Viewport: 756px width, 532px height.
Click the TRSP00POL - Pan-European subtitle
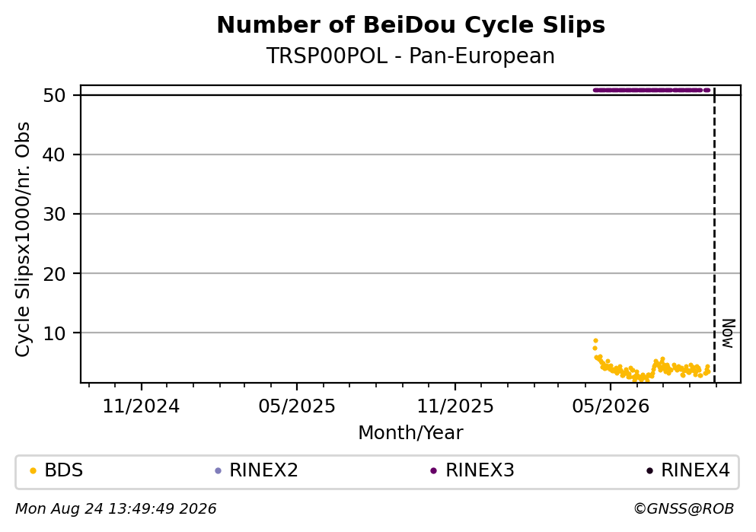click(x=410, y=56)
